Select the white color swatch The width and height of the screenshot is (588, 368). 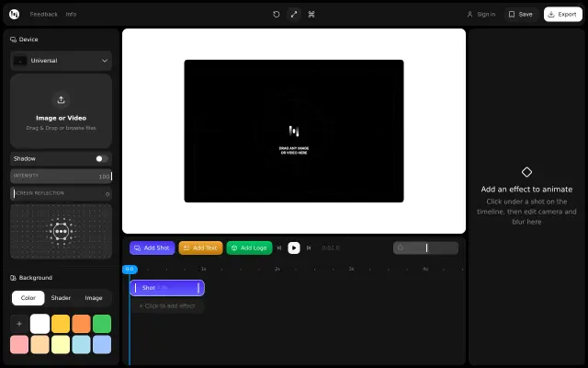click(x=40, y=324)
